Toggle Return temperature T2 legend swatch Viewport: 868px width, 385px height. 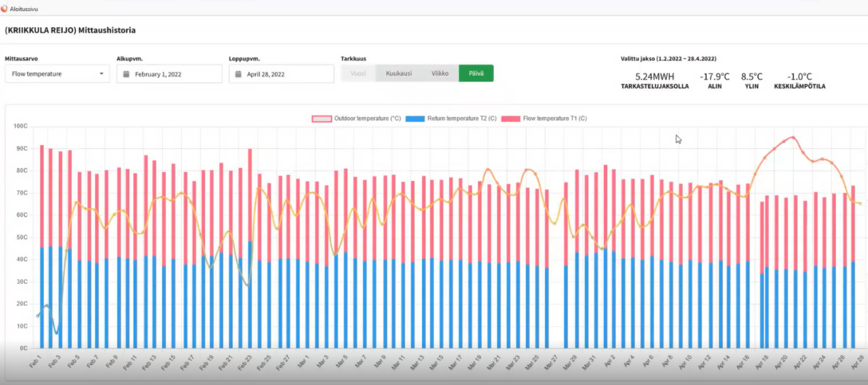tap(415, 119)
